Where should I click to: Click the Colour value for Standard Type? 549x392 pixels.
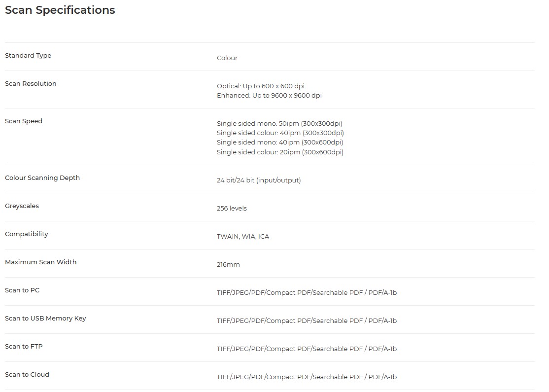click(x=227, y=58)
